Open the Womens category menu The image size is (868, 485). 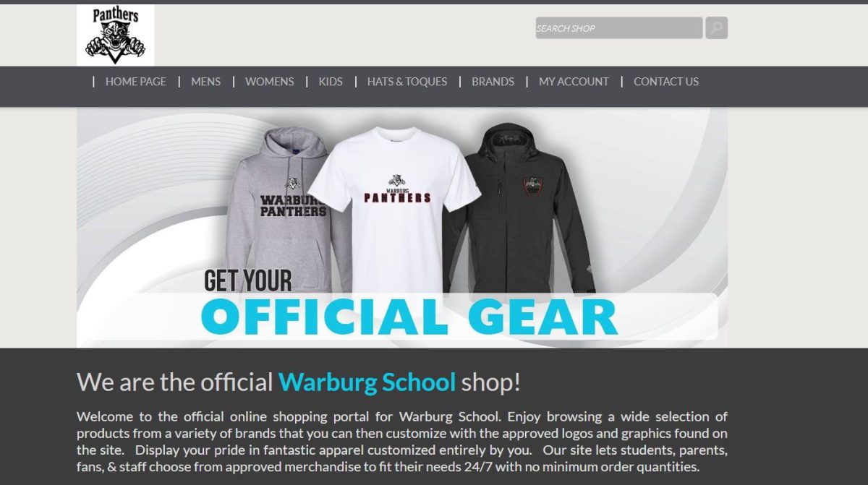pyautogui.click(x=270, y=82)
